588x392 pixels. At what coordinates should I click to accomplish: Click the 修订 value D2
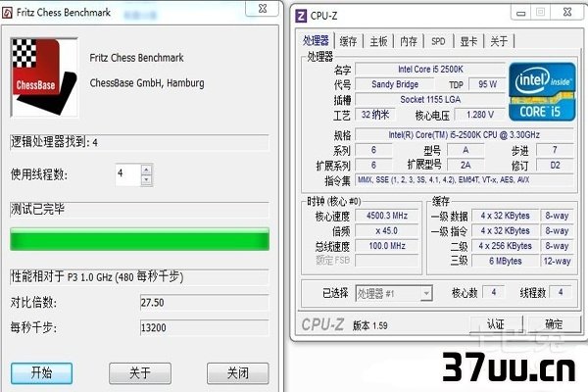point(555,165)
